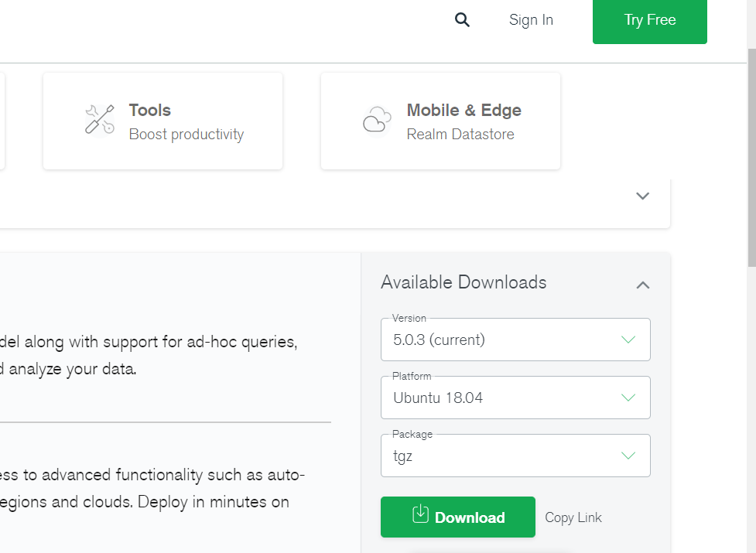Click the download arrow icon inside Download button
The image size is (756, 553).
click(x=420, y=514)
